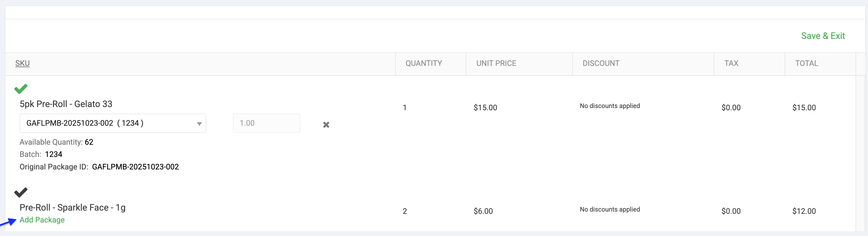Screen dimensions: 868x236
Task: Click Original Package ID value GAFLPMB-20251023-002
Action: (135, 167)
